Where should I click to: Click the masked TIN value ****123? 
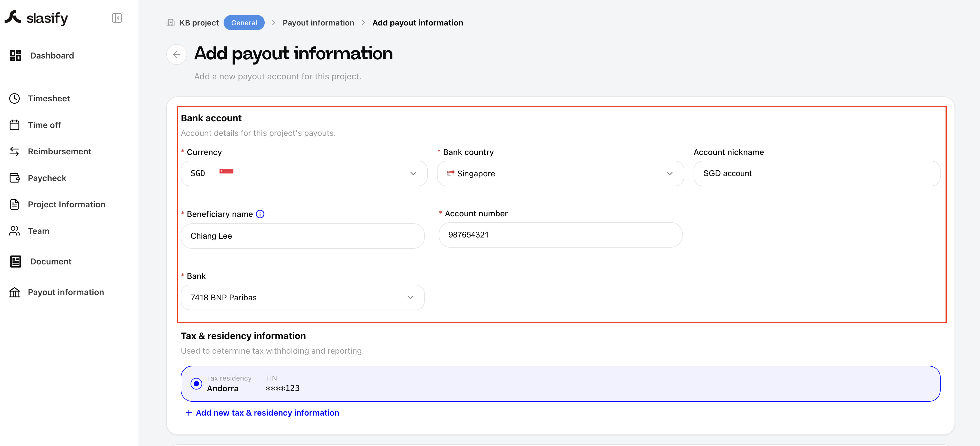tap(282, 388)
